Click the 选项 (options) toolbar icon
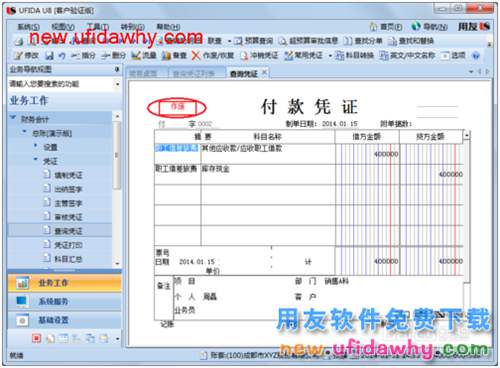500x368 pixels. coord(445,56)
